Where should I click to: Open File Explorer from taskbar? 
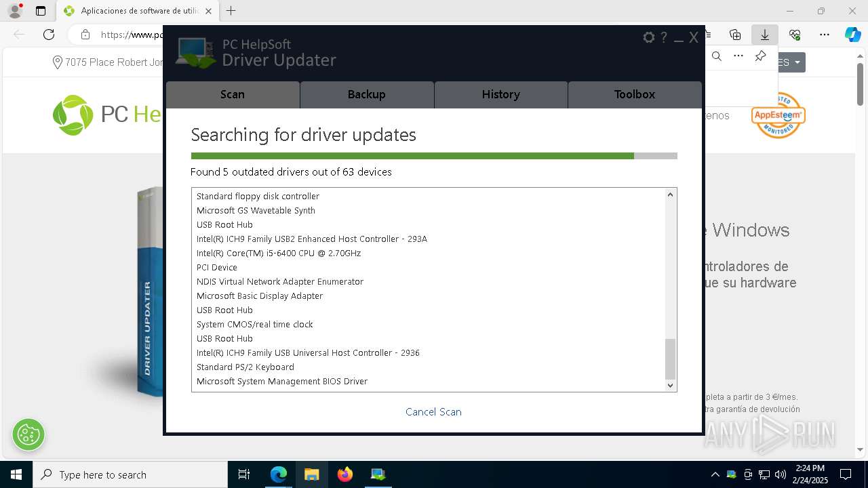(x=312, y=474)
